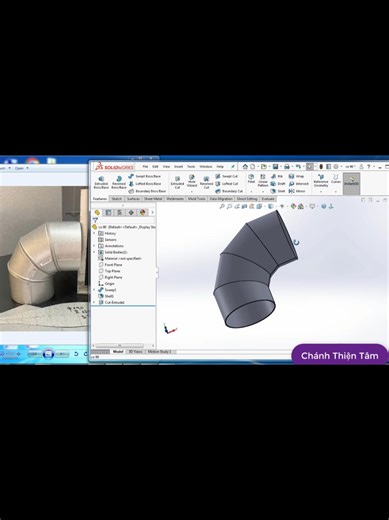Screen dimensions: 389x520
Task: Select the Mirror tool
Action: (297, 191)
